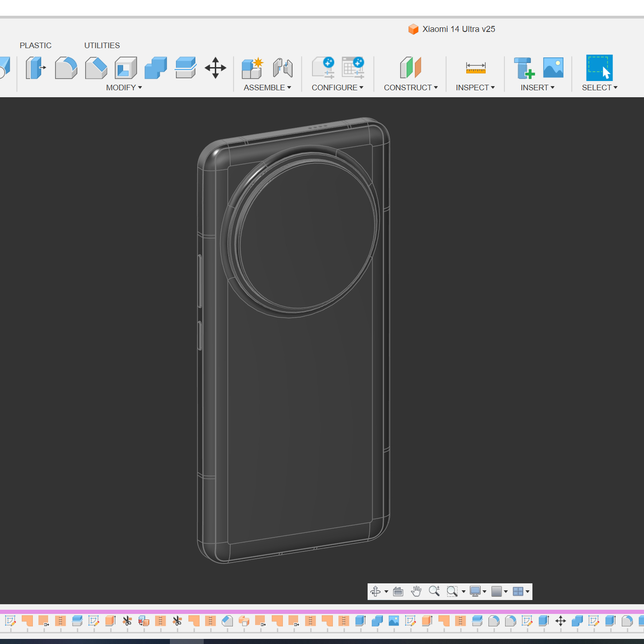Open the INSPECT dropdown menu
Image resolution: width=644 pixels, height=644 pixels.
click(475, 88)
